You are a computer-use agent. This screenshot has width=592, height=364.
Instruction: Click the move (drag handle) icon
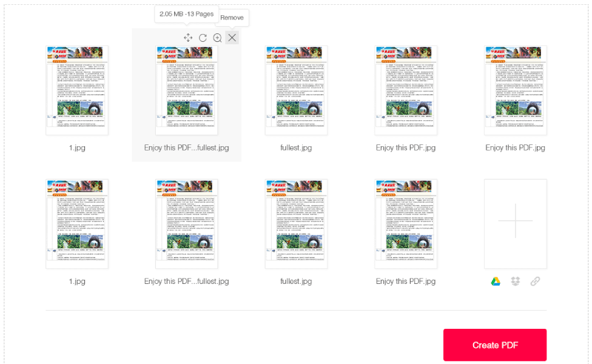tap(188, 38)
